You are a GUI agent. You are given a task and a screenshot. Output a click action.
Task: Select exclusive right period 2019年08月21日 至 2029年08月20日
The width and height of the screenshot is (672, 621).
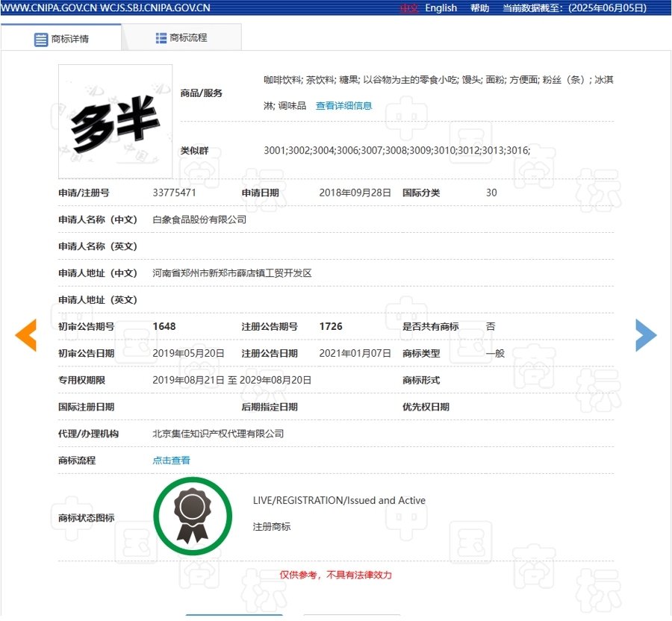[232, 381]
